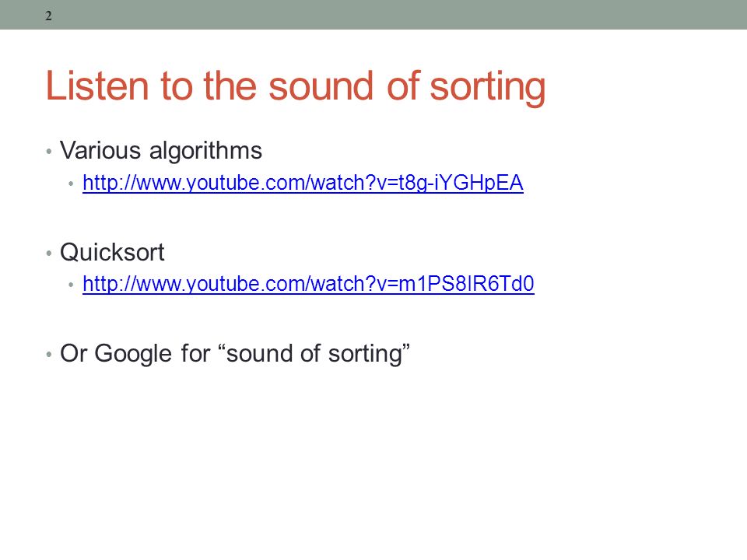The height and width of the screenshot is (560, 747).
Task: Click the sub-bullet dot before the first link
Action: click(x=71, y=184)
